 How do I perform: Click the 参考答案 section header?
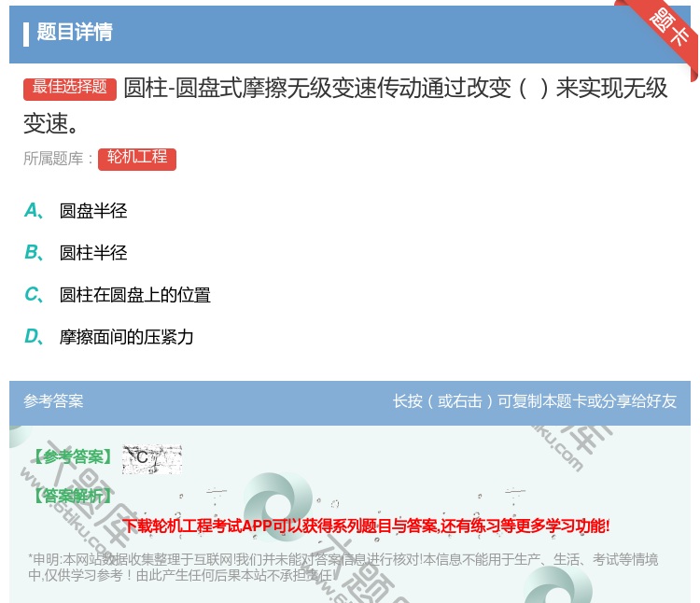tap(53, 401)
